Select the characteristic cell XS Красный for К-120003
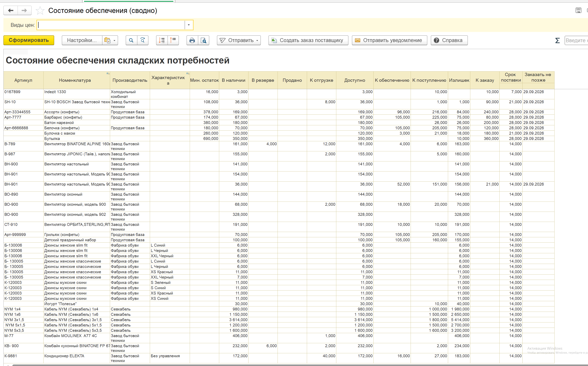 [x=170, y=293]
